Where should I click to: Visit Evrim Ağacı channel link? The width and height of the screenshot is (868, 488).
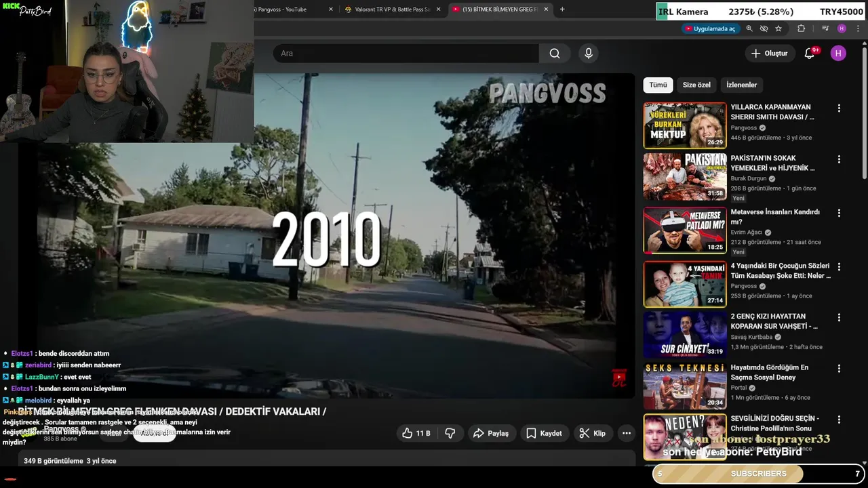coord(746,232)
